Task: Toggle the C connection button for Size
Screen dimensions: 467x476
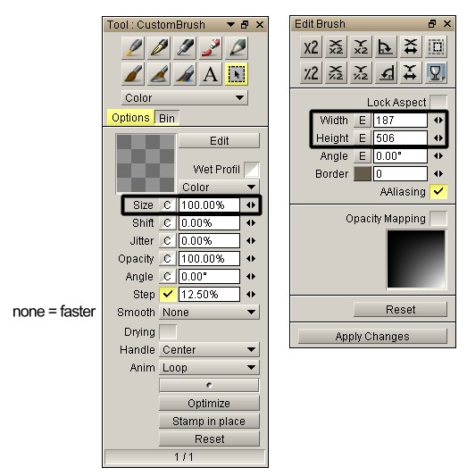Action: [x=168, y=205]
